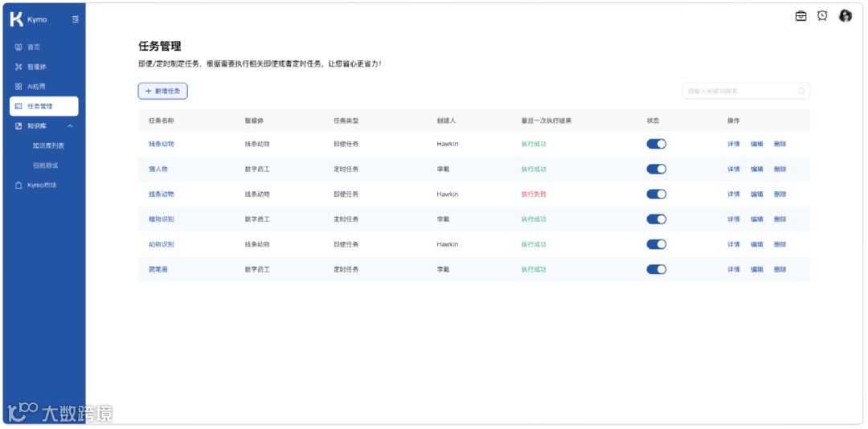Select 知识库 label in the sidebar
The height and width of the screenshot is (429, 868).
click(36, 126)
